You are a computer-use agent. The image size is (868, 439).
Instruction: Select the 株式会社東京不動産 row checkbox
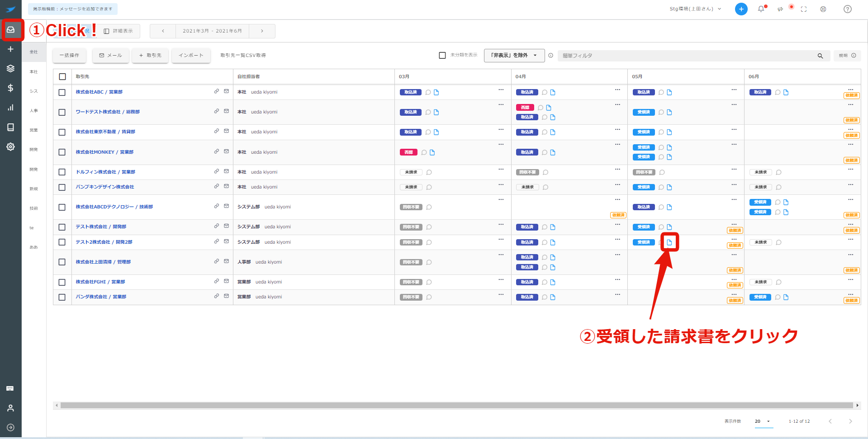[x=62, y=132]
